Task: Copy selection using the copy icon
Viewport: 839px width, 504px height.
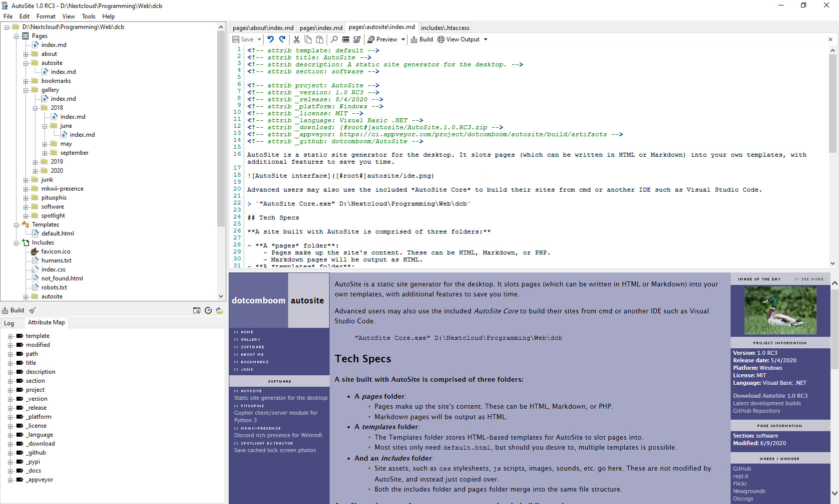Action: (x=308, y=39)
